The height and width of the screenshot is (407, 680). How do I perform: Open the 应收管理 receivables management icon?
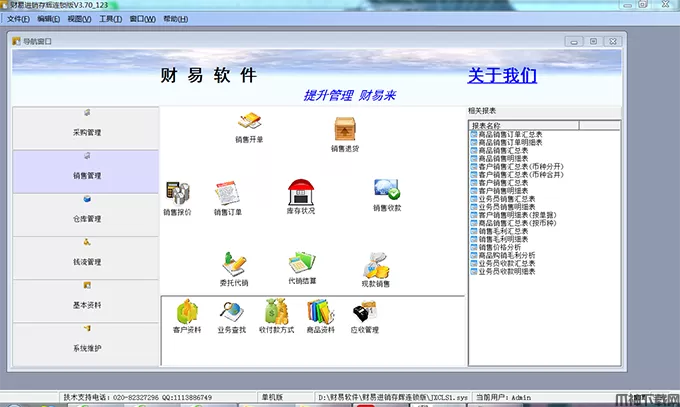[365, 316]
